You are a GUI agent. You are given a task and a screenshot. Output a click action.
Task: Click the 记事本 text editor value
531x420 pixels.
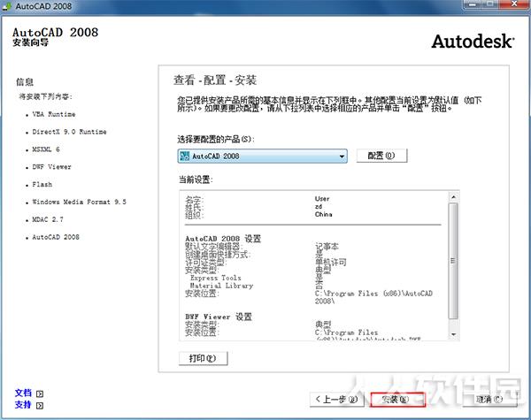coord(327,247)
